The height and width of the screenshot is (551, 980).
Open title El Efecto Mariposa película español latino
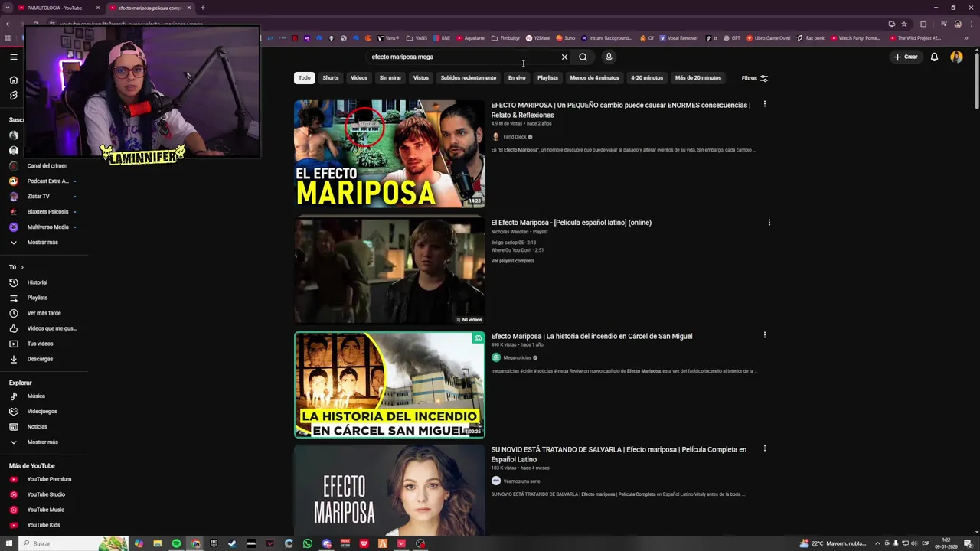pos(571,223)
